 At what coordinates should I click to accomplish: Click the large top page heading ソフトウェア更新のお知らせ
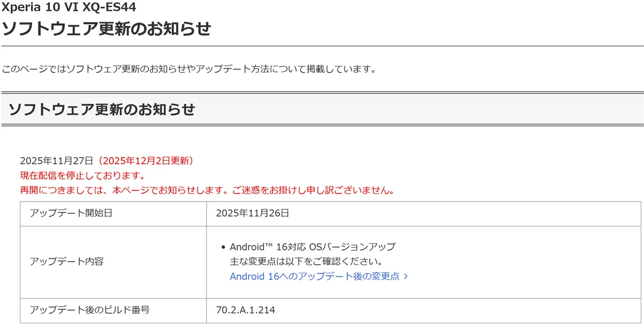coord(106,29)
